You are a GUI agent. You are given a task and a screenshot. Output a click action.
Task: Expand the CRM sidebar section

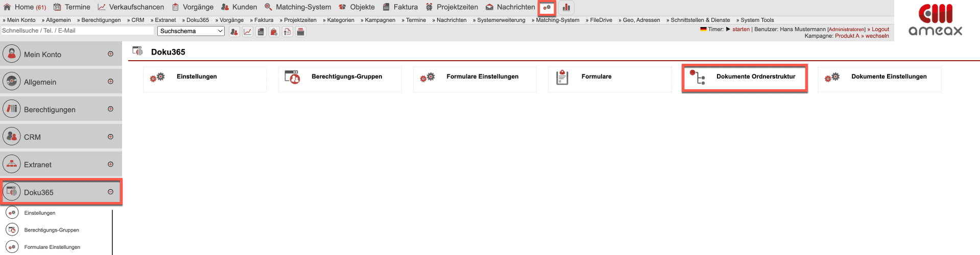pyautogui.click(x=110, y=137)
